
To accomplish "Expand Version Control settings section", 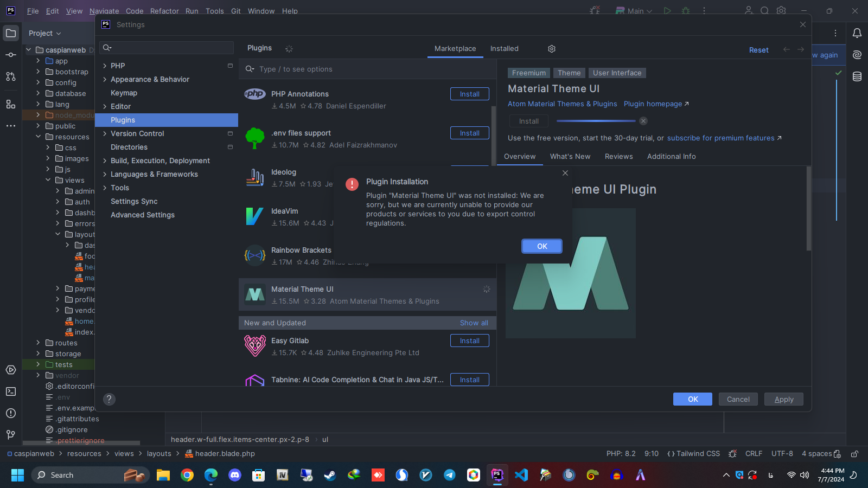I will point(105,133).
